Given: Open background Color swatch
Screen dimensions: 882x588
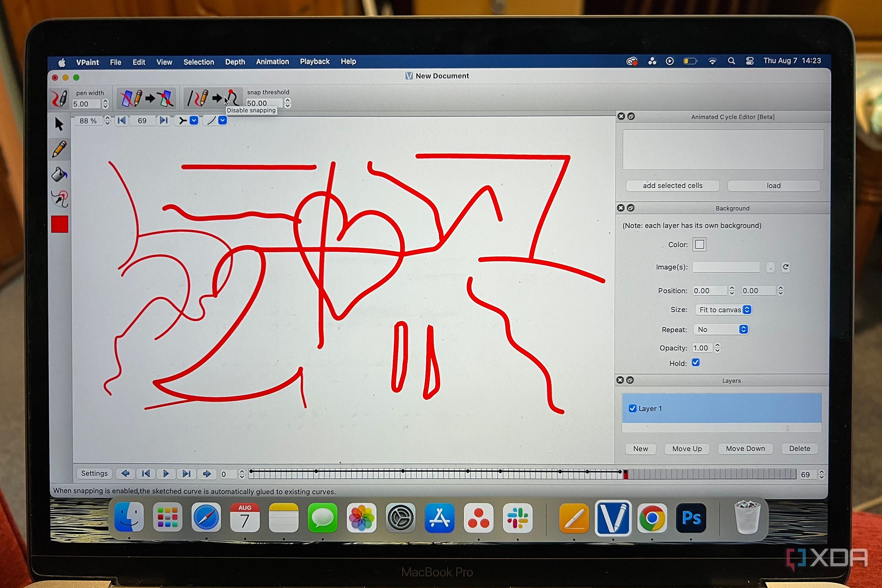Looking at the screenshot, I should pyautogui.click(x=699, y=244).
